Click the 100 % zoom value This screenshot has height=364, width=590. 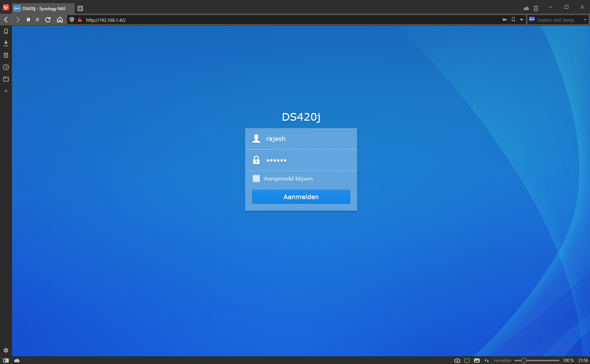click(x=568, y=360)
